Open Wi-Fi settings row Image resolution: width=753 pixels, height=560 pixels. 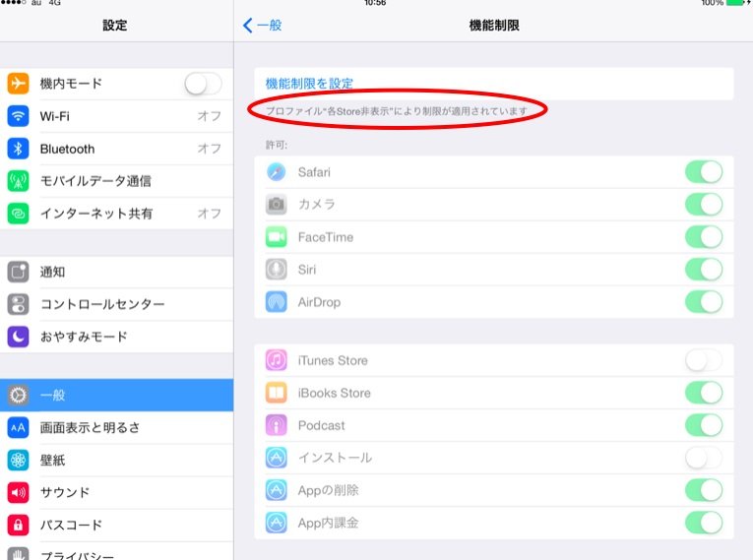(117, 116)
